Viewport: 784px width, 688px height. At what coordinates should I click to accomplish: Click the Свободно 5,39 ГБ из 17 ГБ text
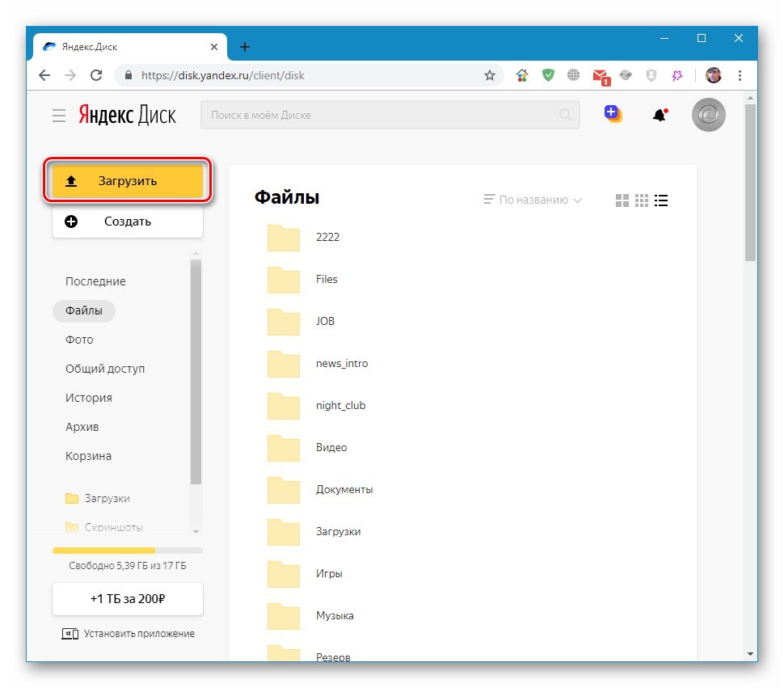[x=128, y=565]
